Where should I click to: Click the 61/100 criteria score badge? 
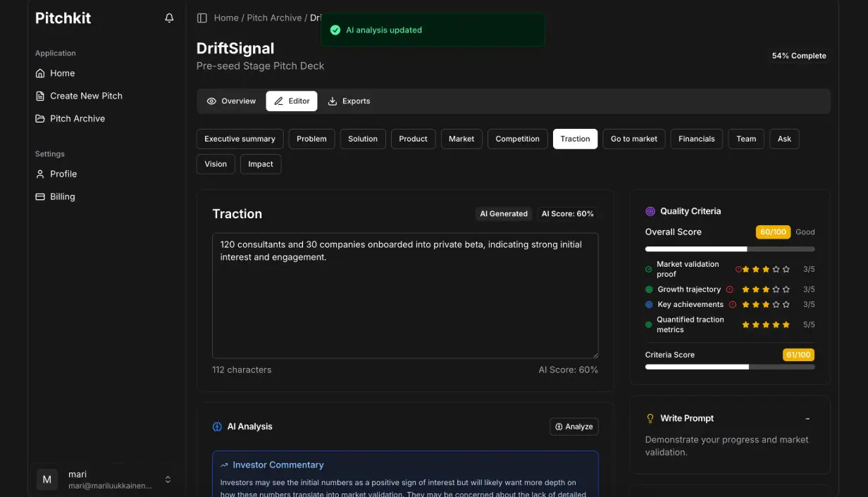pos(798,355)
